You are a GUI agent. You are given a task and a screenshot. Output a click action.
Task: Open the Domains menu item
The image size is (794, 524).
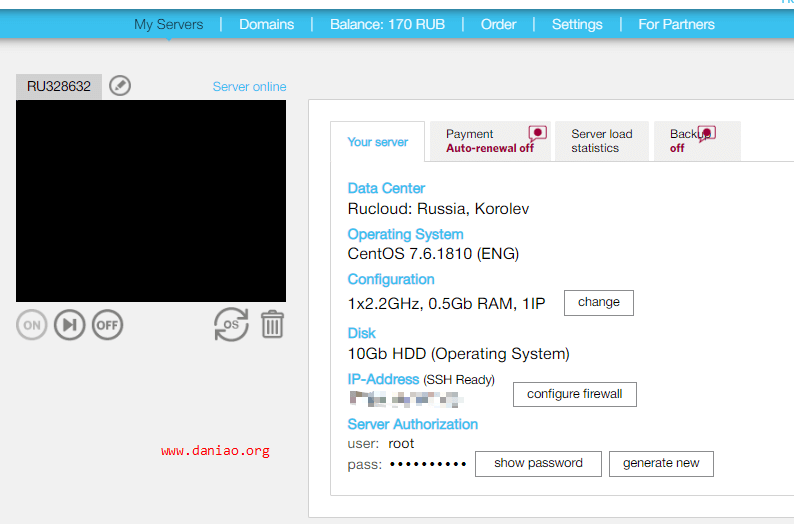coord(266,24)
